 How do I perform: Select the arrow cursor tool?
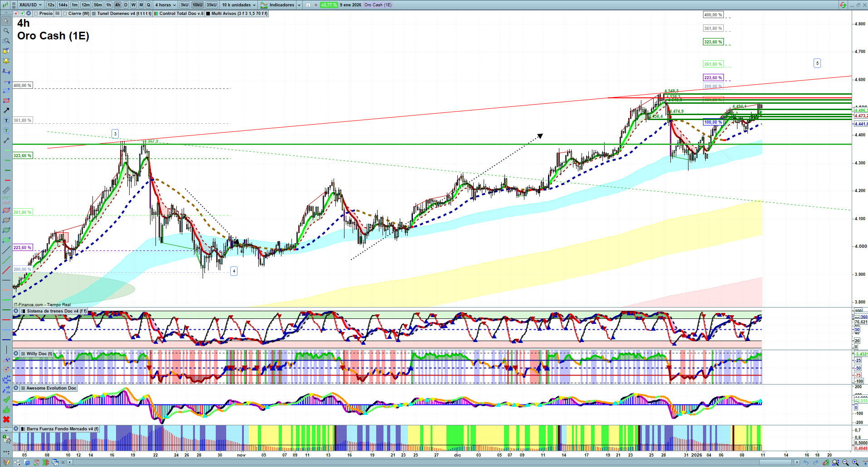[x=6, y=21]
